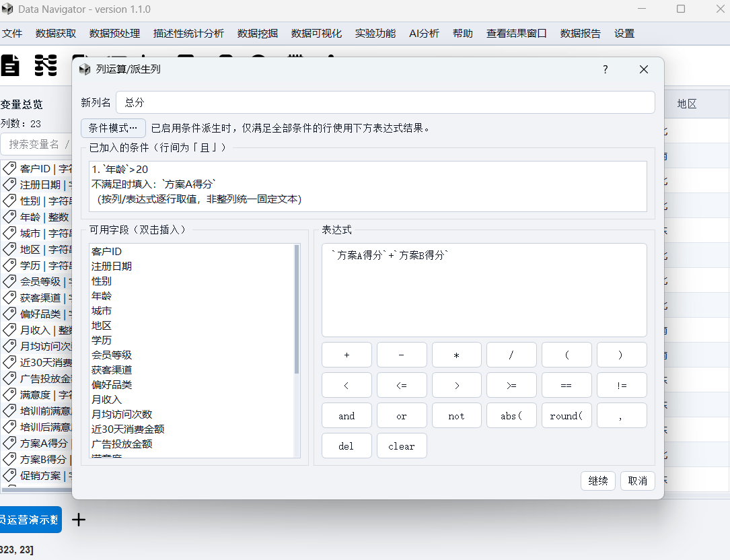Insert the greater-than operator
Image resolution: width=730 pixels, height=560 pixels.
457,385
